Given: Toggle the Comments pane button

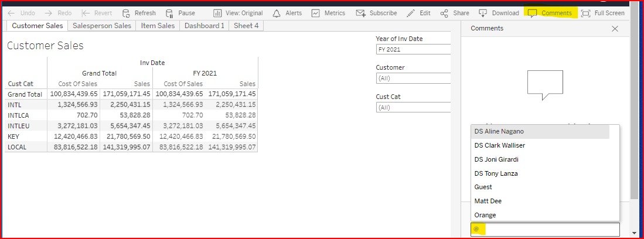Looking at the screenshot, I should 550,13.
